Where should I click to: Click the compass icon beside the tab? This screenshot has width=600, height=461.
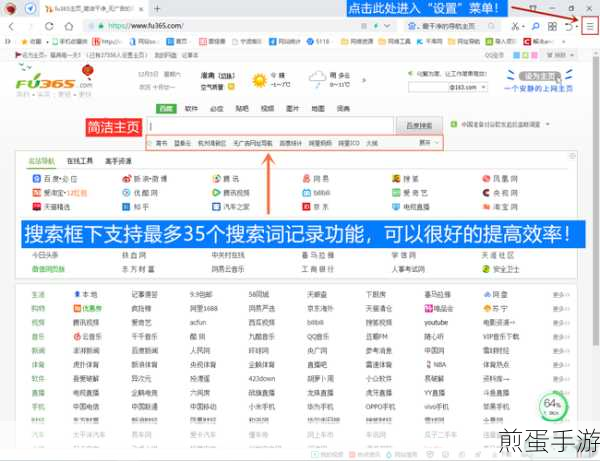(x=31, y=8)
